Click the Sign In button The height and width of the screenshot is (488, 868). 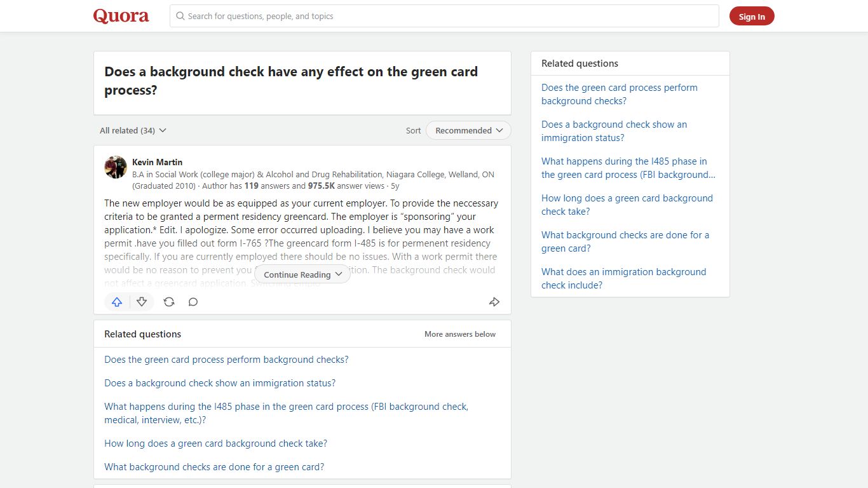(x=752, y=17)
